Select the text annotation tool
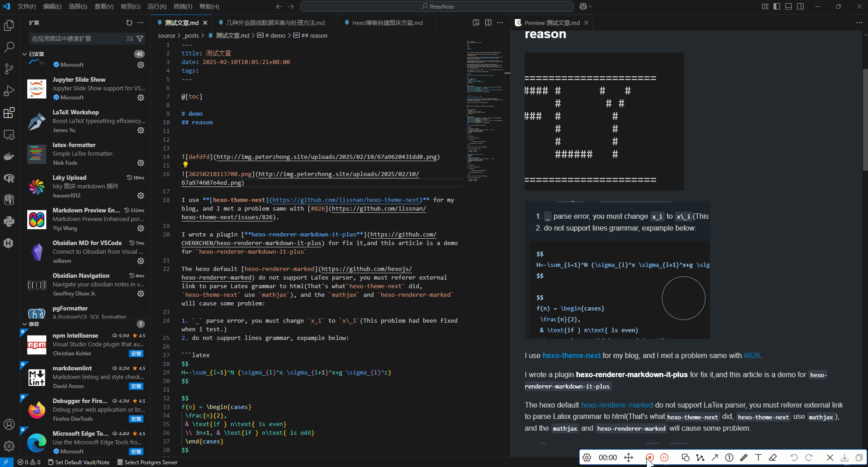The image size is (868, 467). (x=758, y=457)
